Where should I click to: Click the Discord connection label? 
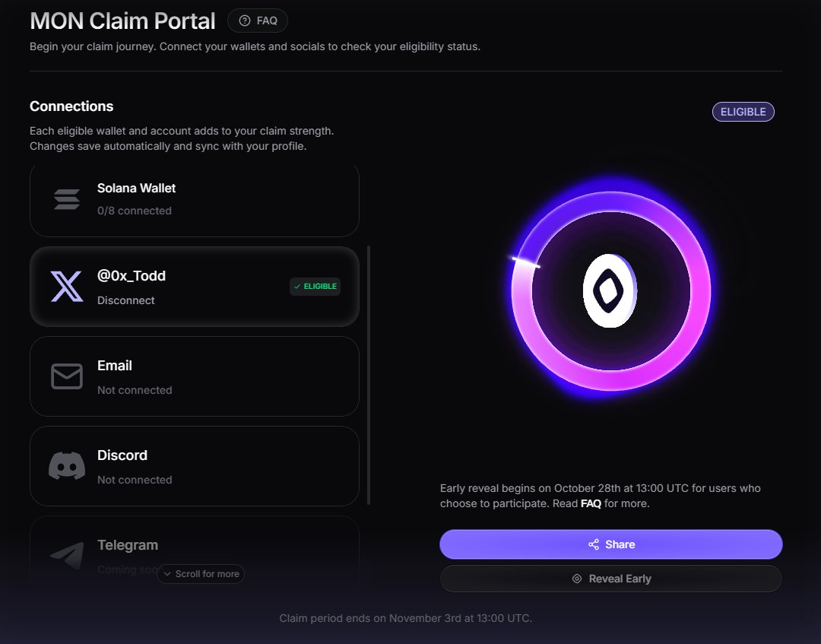[x=122, y=455]
